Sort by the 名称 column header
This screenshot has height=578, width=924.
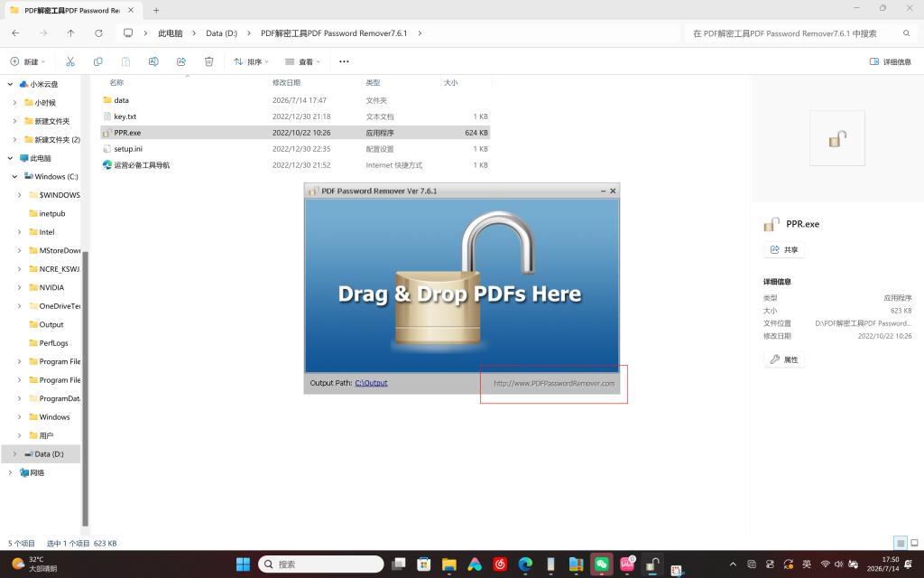point(116,82)
